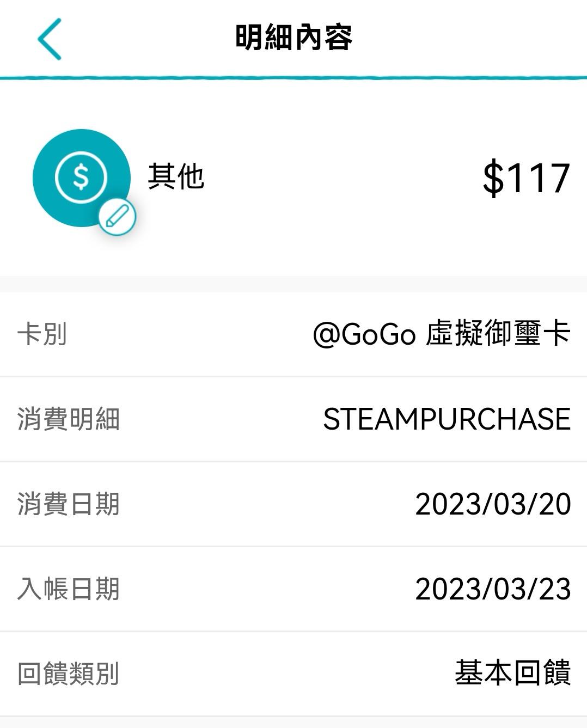Tap the $117 amount

point(526,178)
